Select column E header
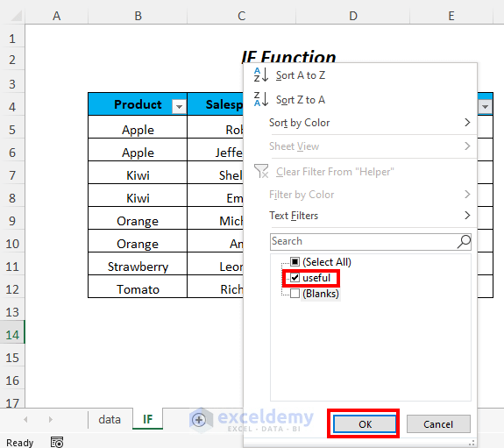 pyautogui.click(x=451, y=16)
